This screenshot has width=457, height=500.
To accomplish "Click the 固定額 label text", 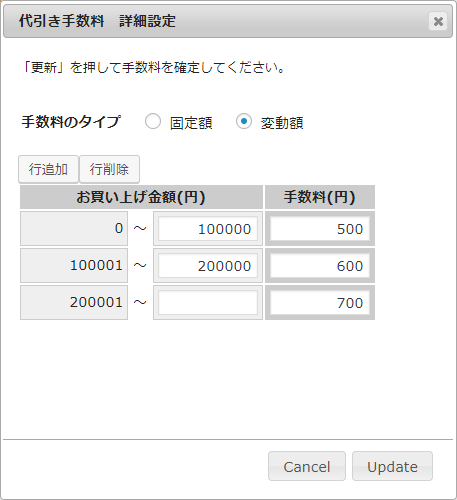I will (x=191, y=123).
